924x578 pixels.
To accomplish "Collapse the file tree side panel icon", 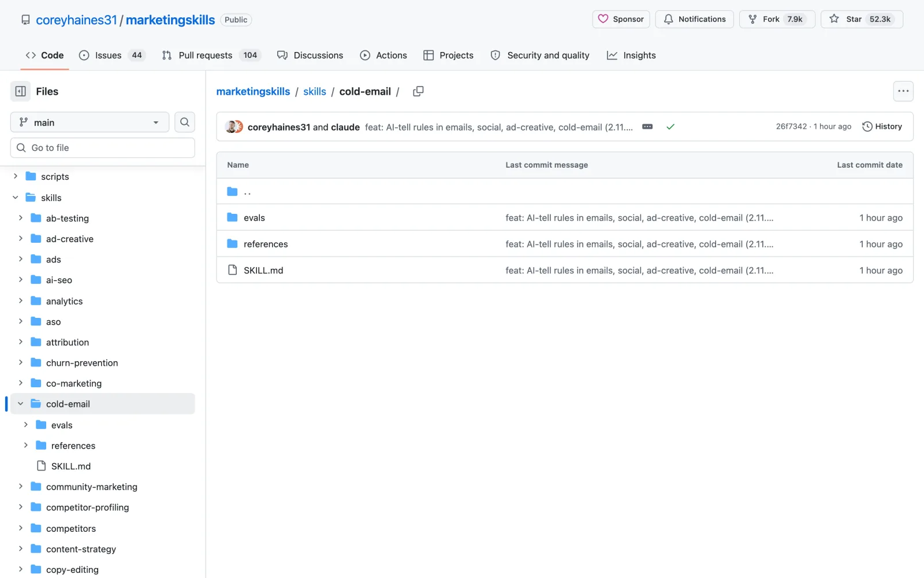I will (20, 91).
